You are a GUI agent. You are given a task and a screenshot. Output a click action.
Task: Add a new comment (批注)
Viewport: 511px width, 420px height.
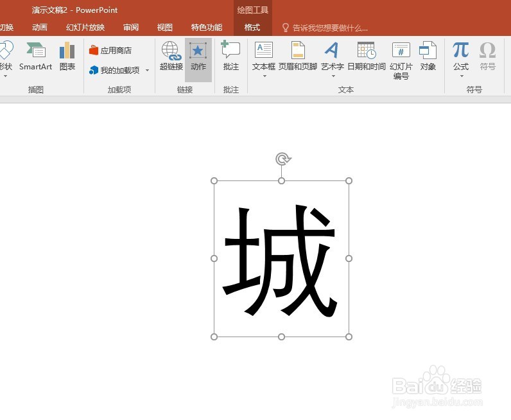click(230, 56)
